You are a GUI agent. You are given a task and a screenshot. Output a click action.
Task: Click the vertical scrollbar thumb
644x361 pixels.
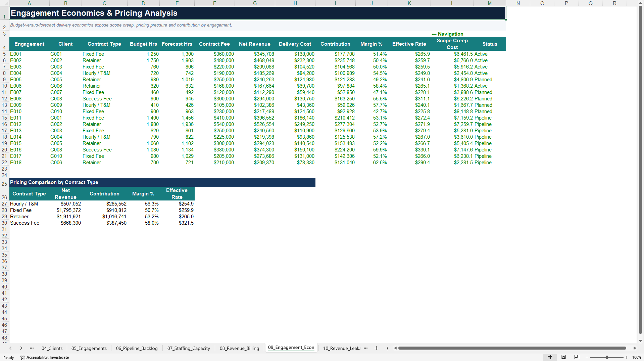click(x=640, y=170)
